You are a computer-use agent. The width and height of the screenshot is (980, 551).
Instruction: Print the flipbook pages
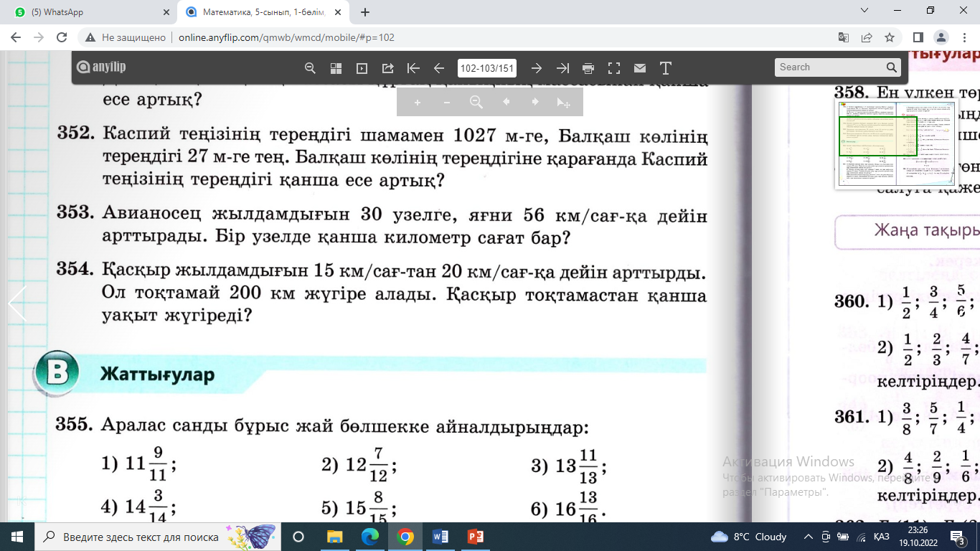[588, 68]
